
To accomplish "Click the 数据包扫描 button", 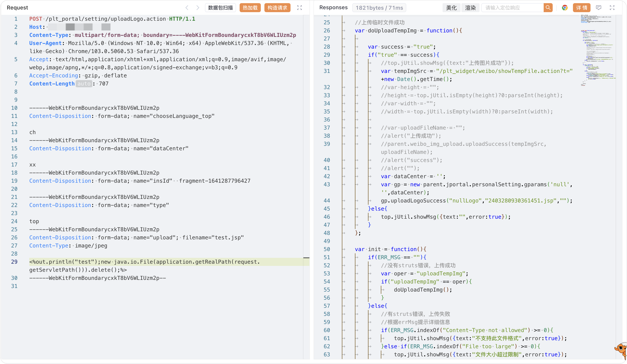I will coord(220,8).
